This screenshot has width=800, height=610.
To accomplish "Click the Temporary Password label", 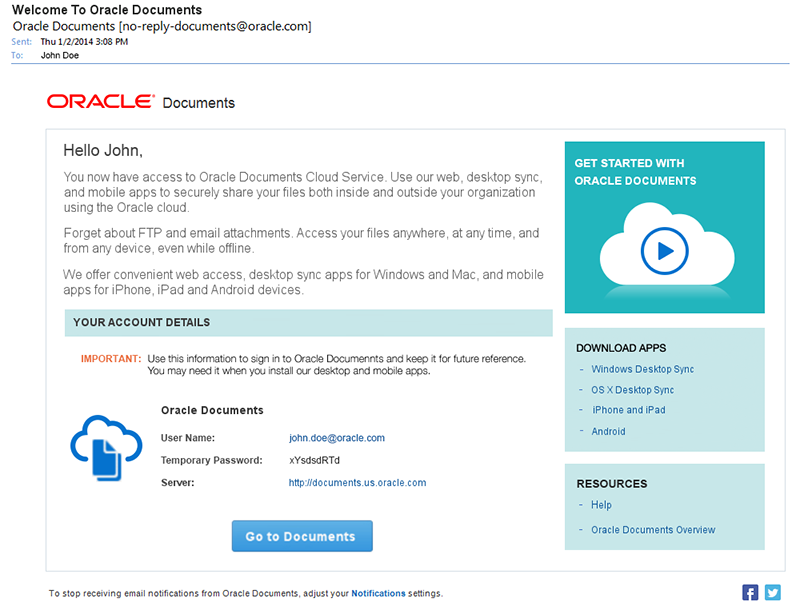I will coord(212,460).
